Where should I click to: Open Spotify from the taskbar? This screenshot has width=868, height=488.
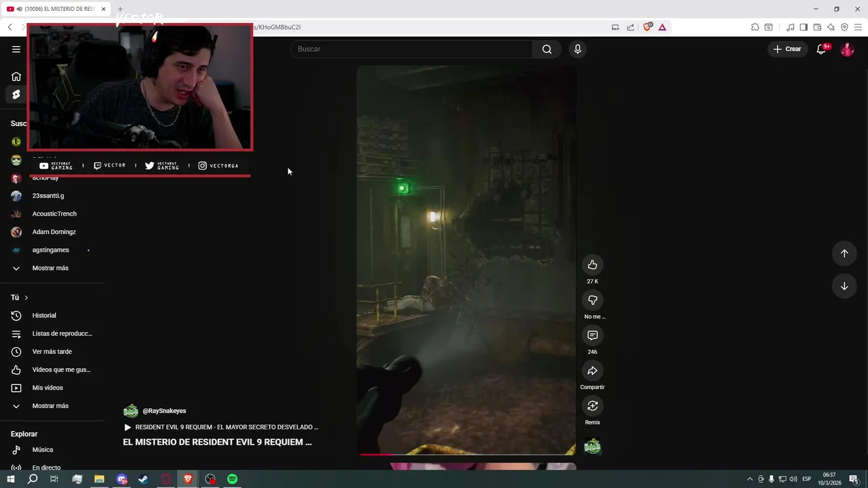pyautogui.click(x=233, y=479)
